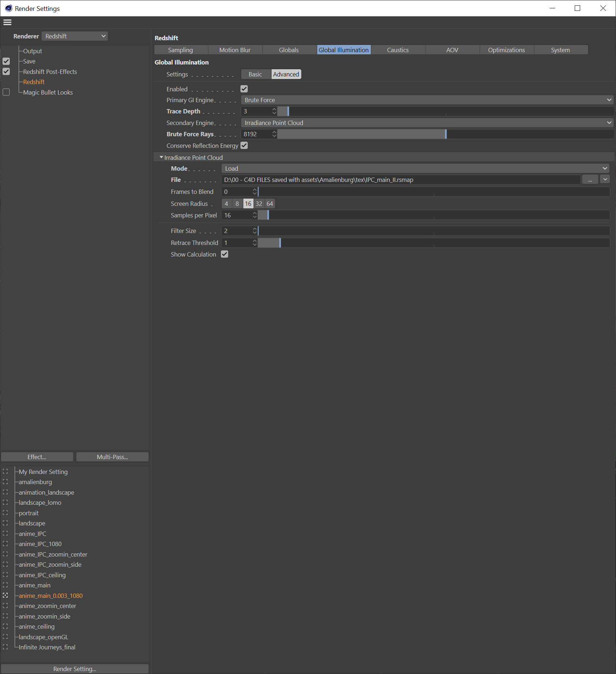Open the hamburger menu icon
The width and height of the screenshot is (616, 674).
point(7,22)
